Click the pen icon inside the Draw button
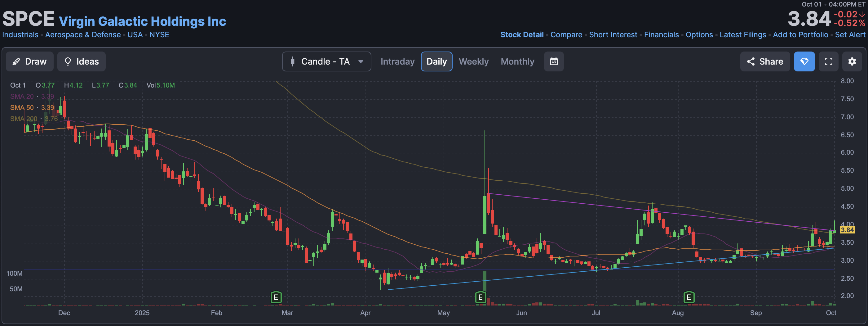The width and height of the screenshot is (868, 326). pyautogui.click(x=16, y=61)
